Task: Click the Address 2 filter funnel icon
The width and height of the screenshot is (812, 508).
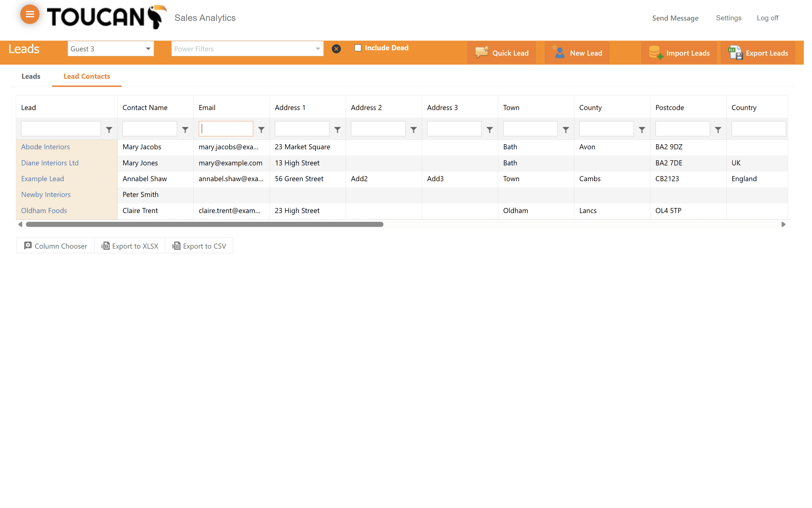Action: click(x=414, y=129)
